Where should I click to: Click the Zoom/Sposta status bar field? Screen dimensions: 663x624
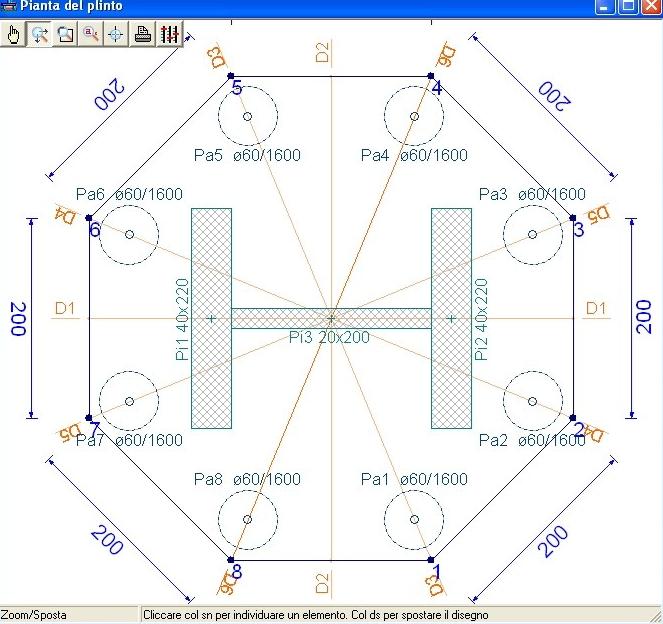coord(69,615)
